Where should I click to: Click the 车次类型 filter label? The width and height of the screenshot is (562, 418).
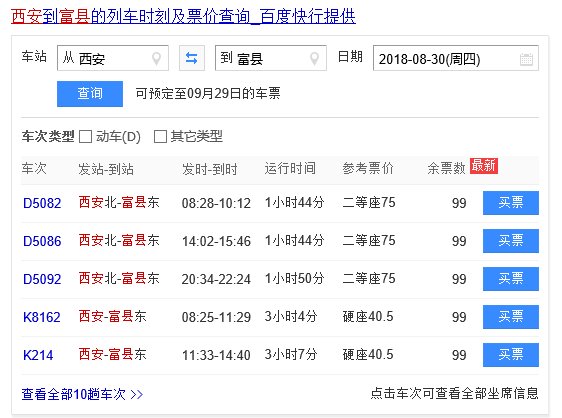(x=48, y=136)
